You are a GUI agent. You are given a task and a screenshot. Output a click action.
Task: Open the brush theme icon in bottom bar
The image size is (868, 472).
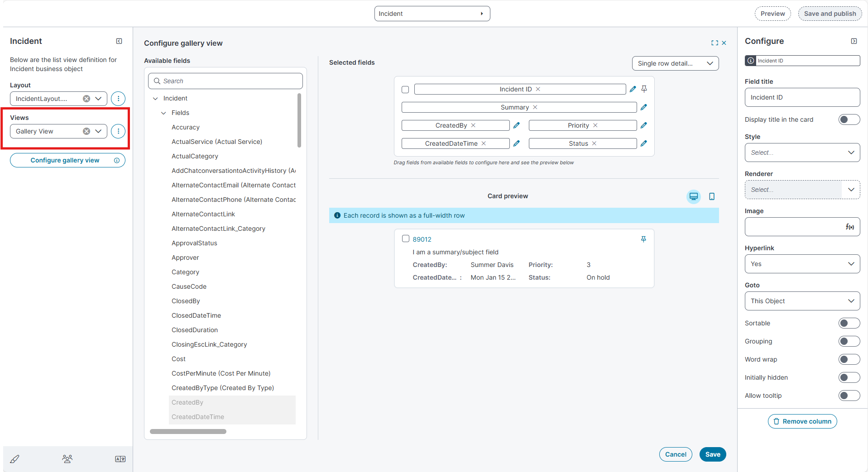pos(14,459)
